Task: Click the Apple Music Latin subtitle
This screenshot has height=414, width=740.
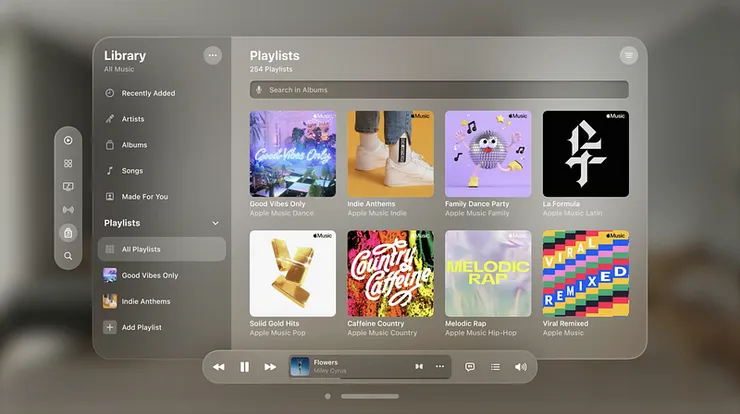Action: [x=572, y=213]
